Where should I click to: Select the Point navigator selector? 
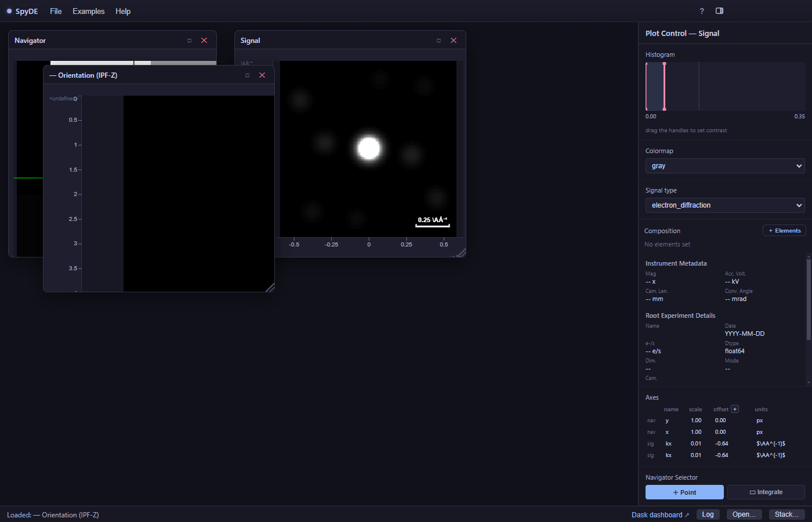pos(684,492)
